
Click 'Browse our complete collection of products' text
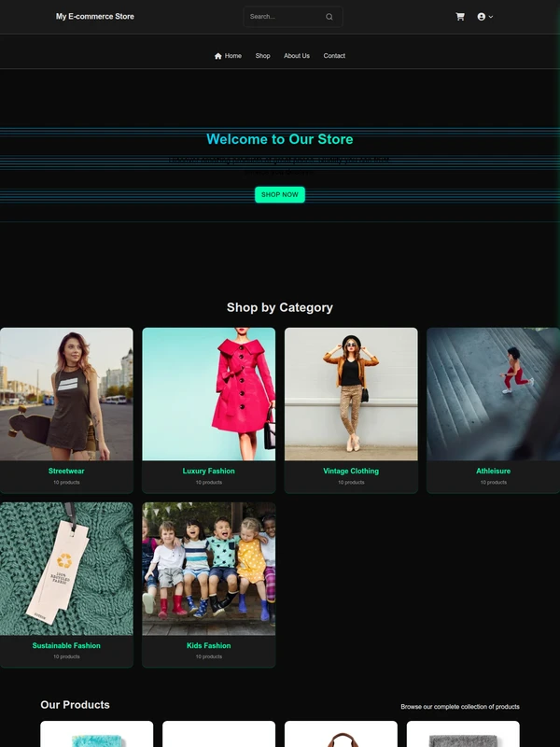[460, 707]
